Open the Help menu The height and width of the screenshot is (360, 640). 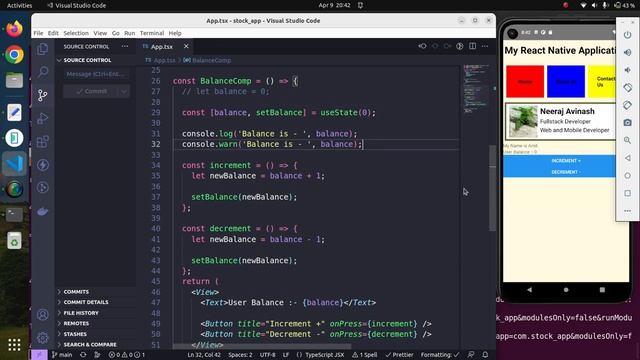[x=175, y=33]
